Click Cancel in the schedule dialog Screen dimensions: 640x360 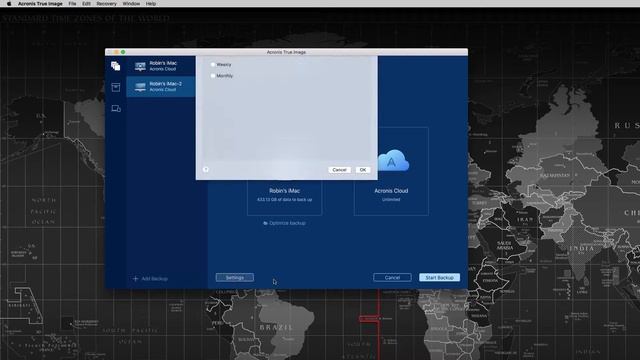coord(339,170)
